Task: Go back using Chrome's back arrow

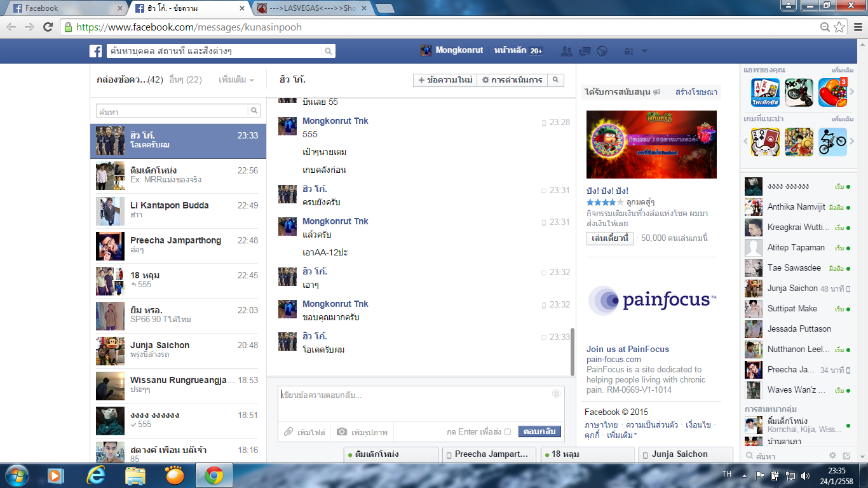Action: tap(12, 27)
